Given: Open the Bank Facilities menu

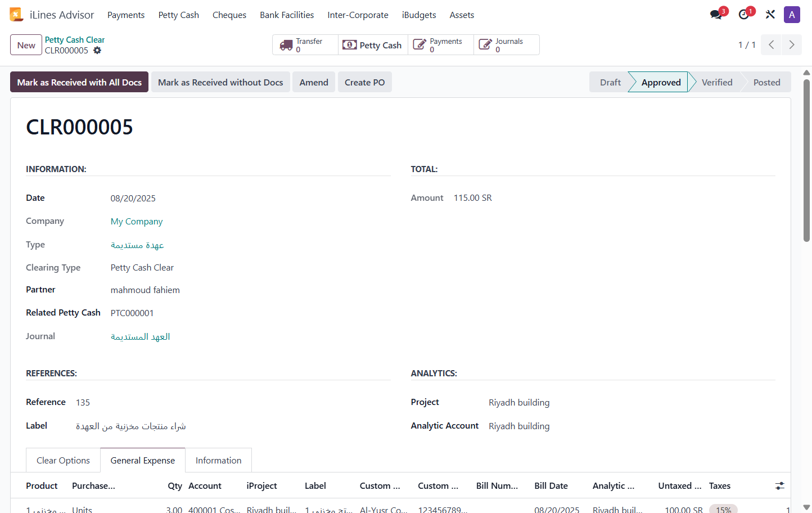Looking at the screenshot, I should coord(287,15).
